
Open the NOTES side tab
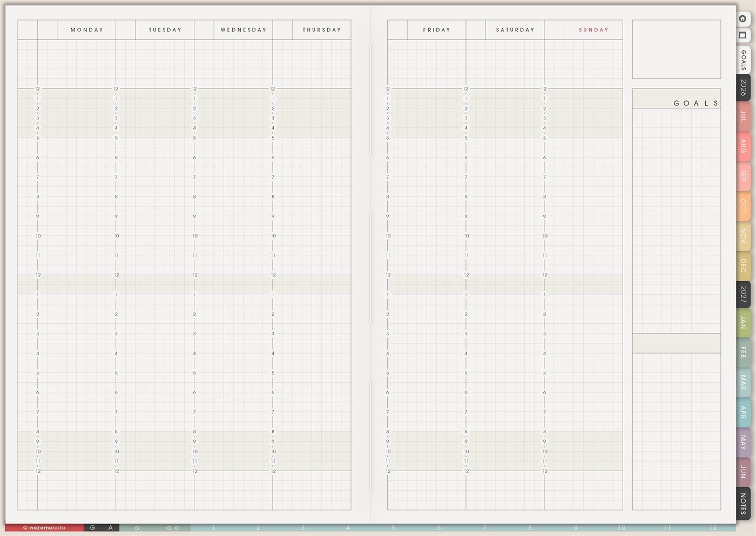point(744,503)
